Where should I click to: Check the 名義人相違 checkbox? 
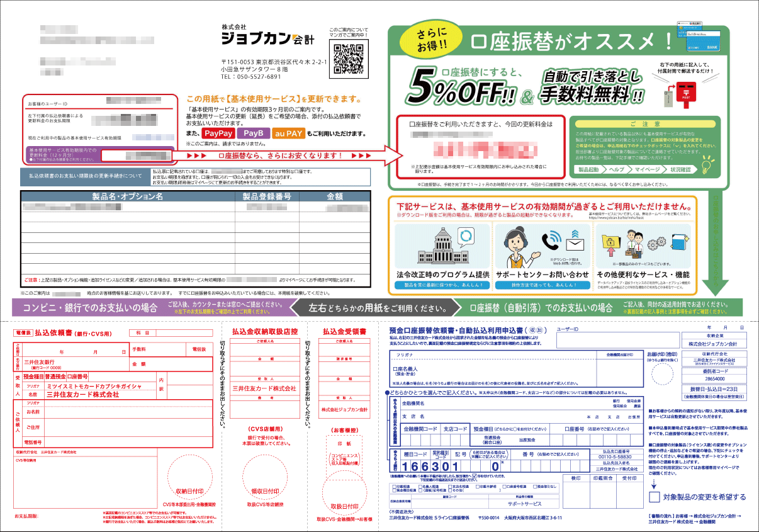(x=419, y=487)
